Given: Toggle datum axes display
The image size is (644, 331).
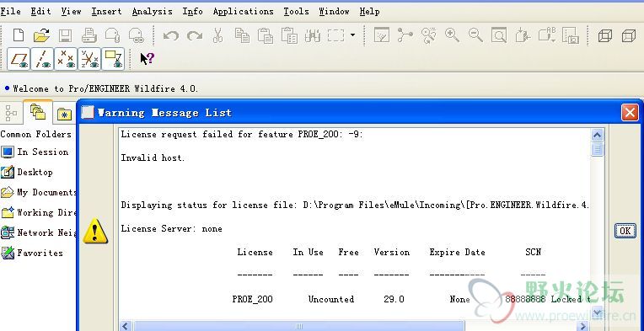Looking at the screenshot, I should [x=42, y=59].
